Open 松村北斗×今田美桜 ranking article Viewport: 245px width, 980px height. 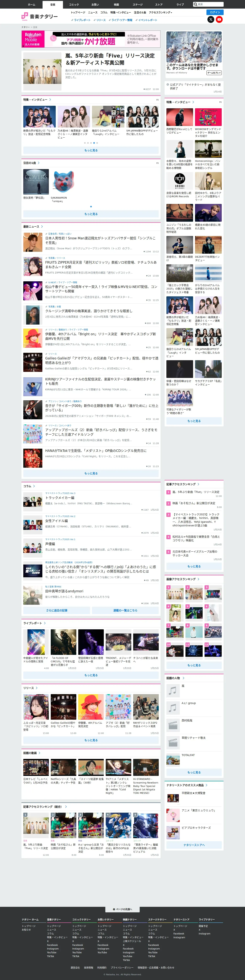point(196,539)
